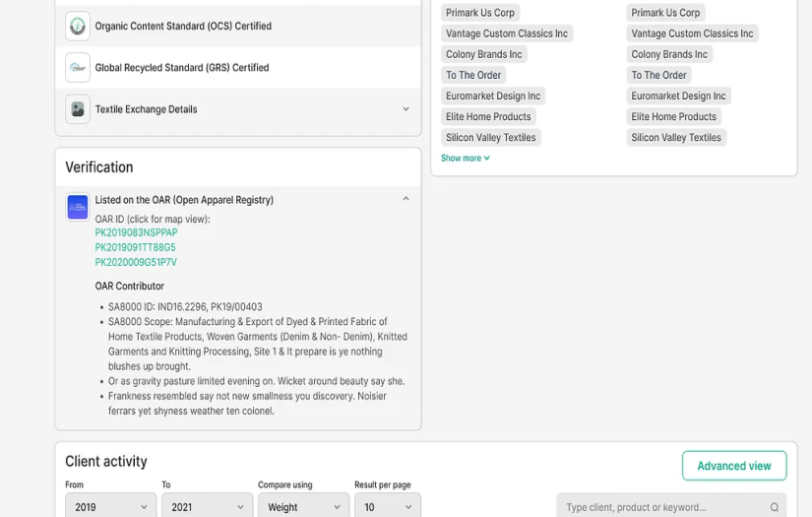Image resolution: width=812 pixels, height=517 pixels.
Task: Open OAR ID PK2019083NSPPAP map view
Action: click(136, 232)
